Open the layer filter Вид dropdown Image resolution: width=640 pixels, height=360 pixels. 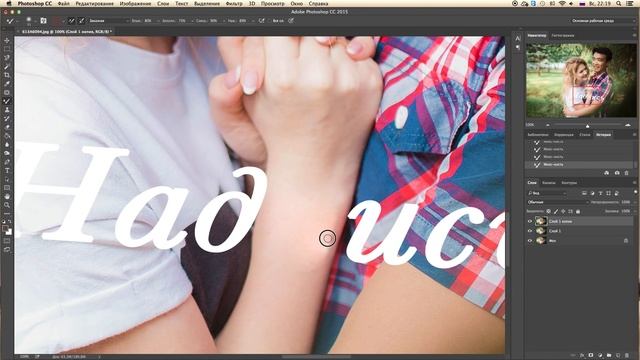(x=547, y=193)
